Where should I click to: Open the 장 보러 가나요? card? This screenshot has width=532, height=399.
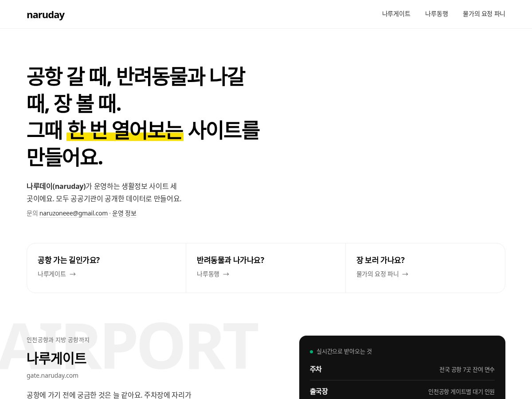click(425, 268)
